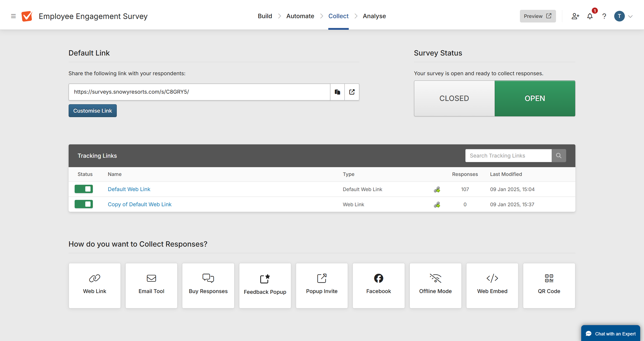Click the Customise Link button
644x341 pixels.
point(93,111)
